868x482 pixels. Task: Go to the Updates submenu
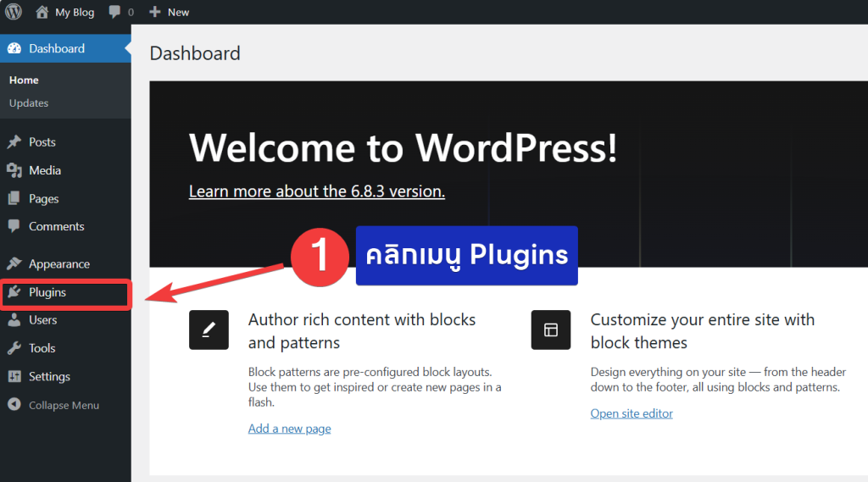pos(29,103)
